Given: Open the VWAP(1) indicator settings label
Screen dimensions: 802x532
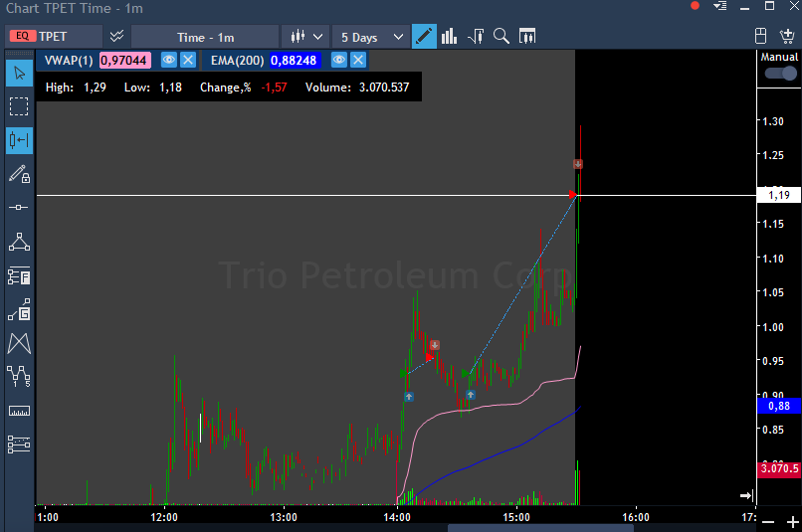Looking at the screenshot, I should (69, 61).
